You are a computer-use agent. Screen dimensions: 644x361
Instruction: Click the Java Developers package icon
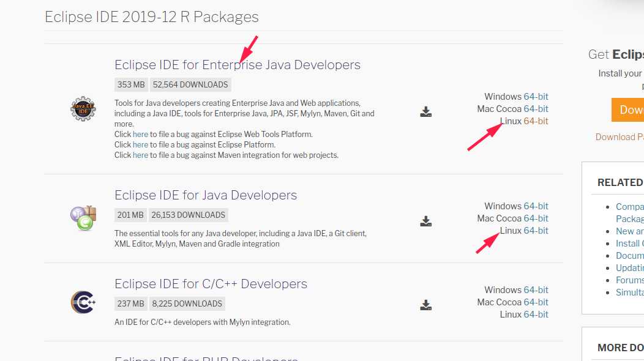(83, 218)
